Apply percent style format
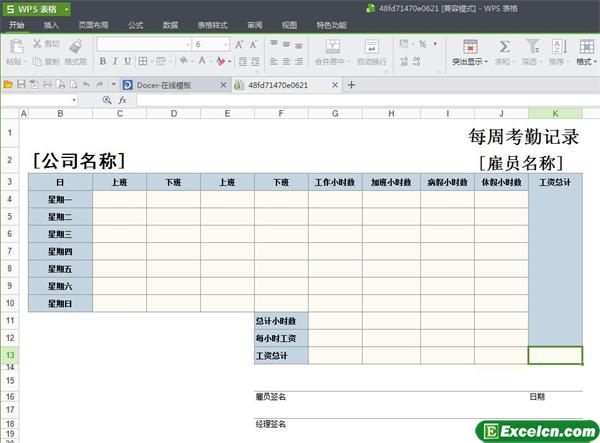Screen dimensions: 600x443 pyautogui.click(x=422, y=44)
